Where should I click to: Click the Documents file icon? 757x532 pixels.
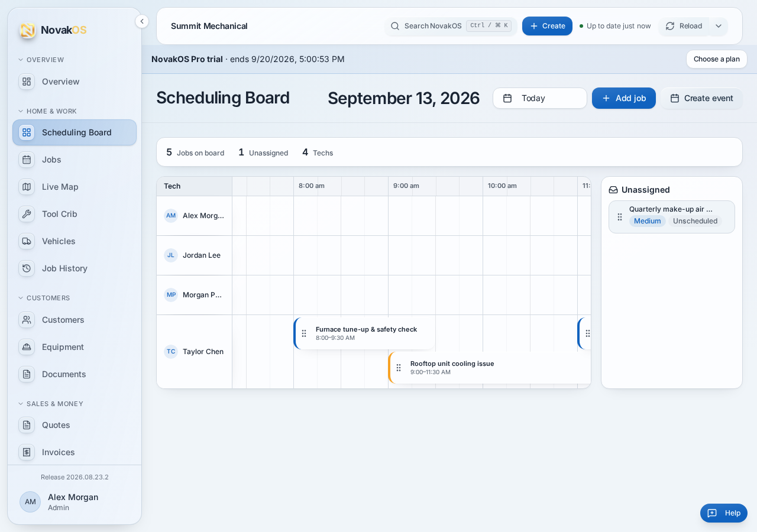pyautogui.click(x=27, y=374)
